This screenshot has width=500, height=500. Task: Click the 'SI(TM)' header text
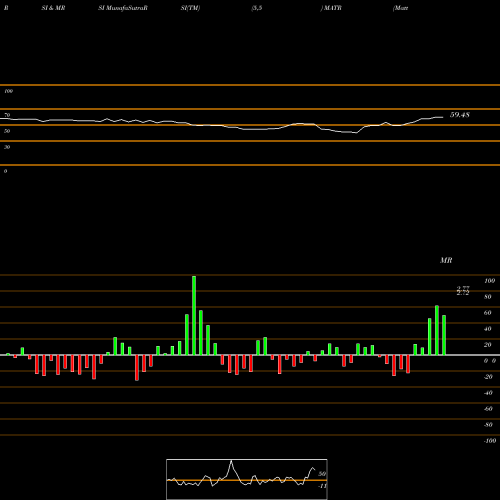190,8
